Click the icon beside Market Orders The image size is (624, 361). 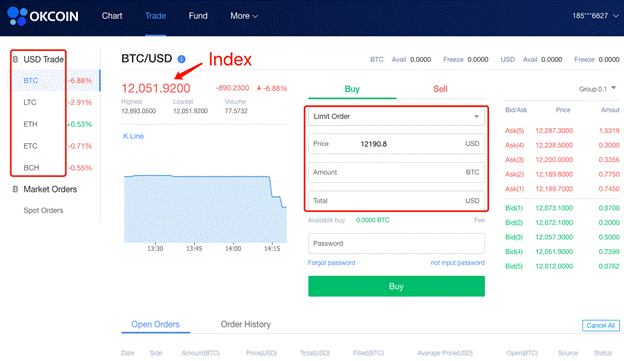16,189
